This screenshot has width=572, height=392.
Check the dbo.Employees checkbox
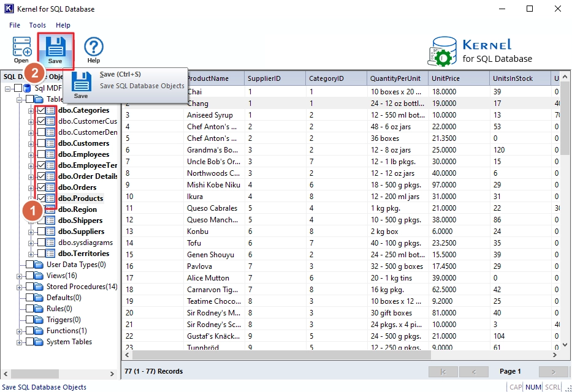click(41, 154)
